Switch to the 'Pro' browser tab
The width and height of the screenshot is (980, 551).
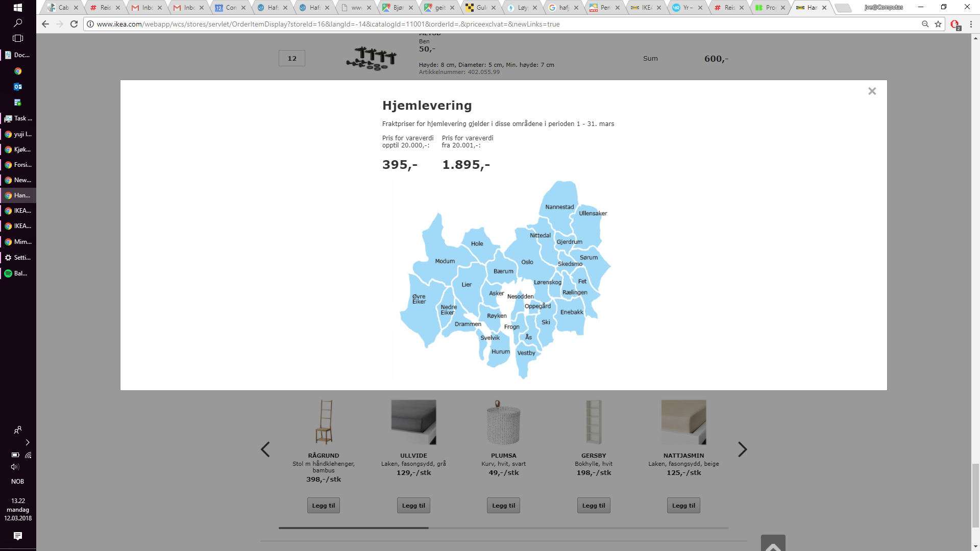771,8
